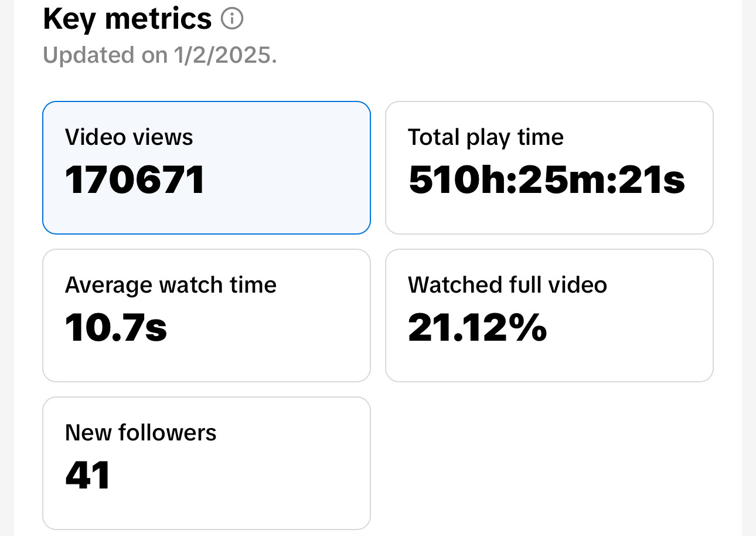Click the 21.12% watched full video value
The width and height of the screenshot is (756, 536).
477,327
